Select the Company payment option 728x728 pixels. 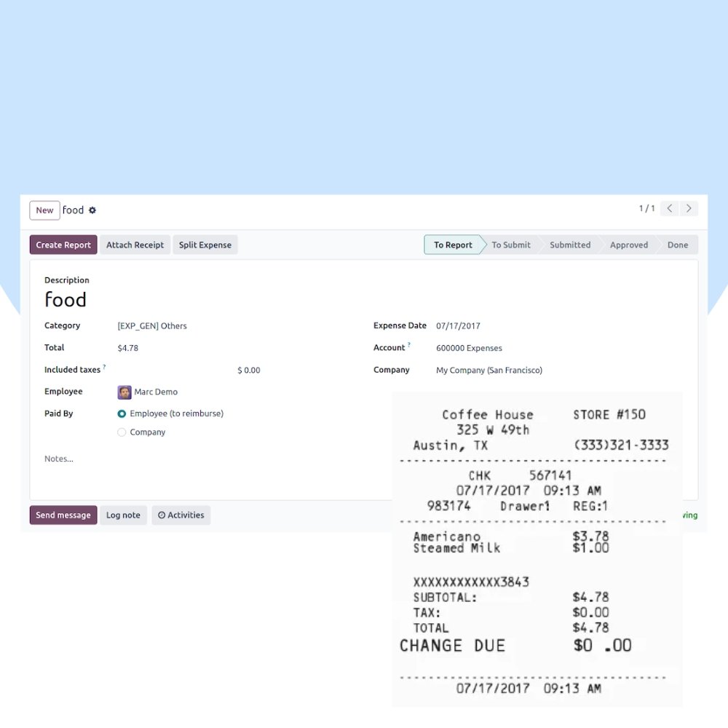(x=121, y=432)
